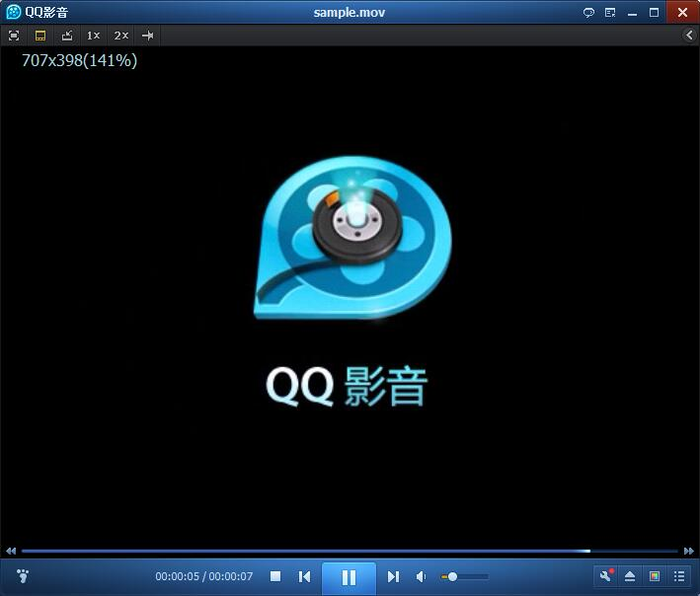This screenshot has width=700, height=596.
Task: Open the QQ影音 main menu
Action: [x=38, y=12]
